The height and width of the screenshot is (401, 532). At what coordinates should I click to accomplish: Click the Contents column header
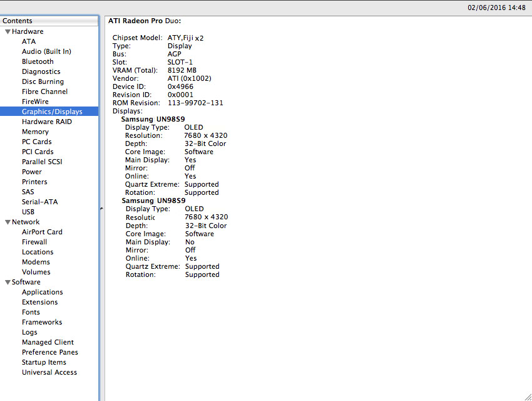[49, 21]
